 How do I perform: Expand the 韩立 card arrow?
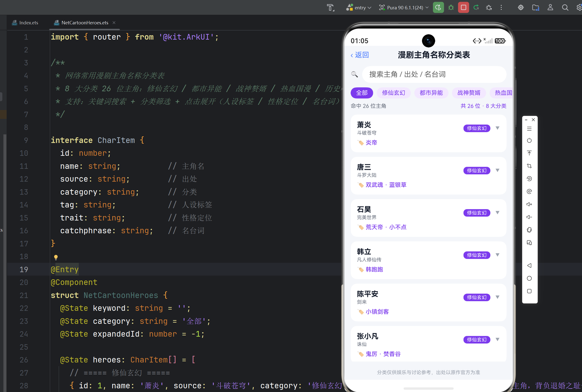point(498,255)
